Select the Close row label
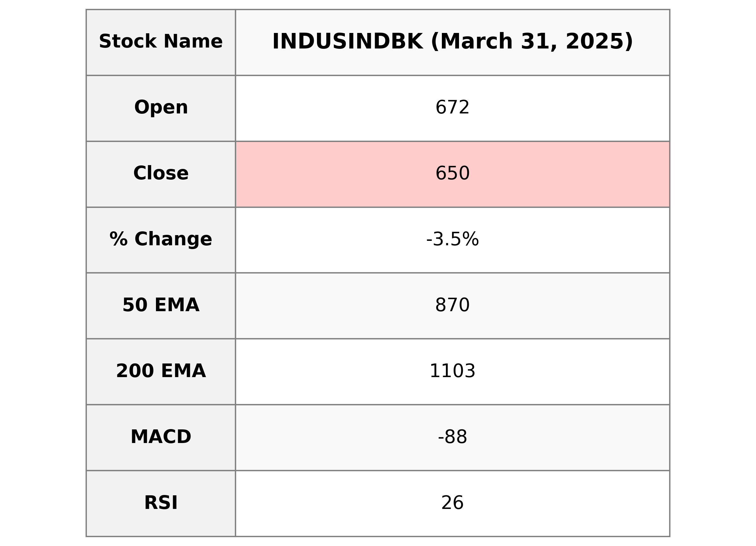 (x=161, y=173)
